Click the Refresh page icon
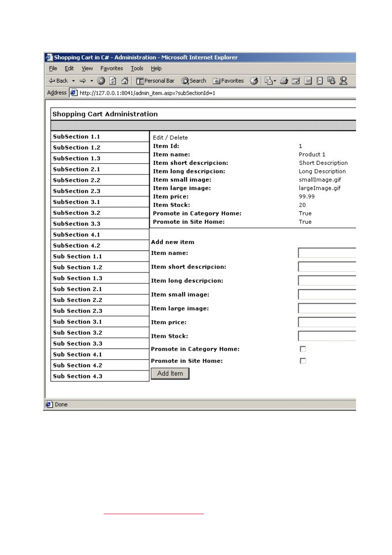The width and height of the screenshot is (392, 555). [x=113, y=81]
